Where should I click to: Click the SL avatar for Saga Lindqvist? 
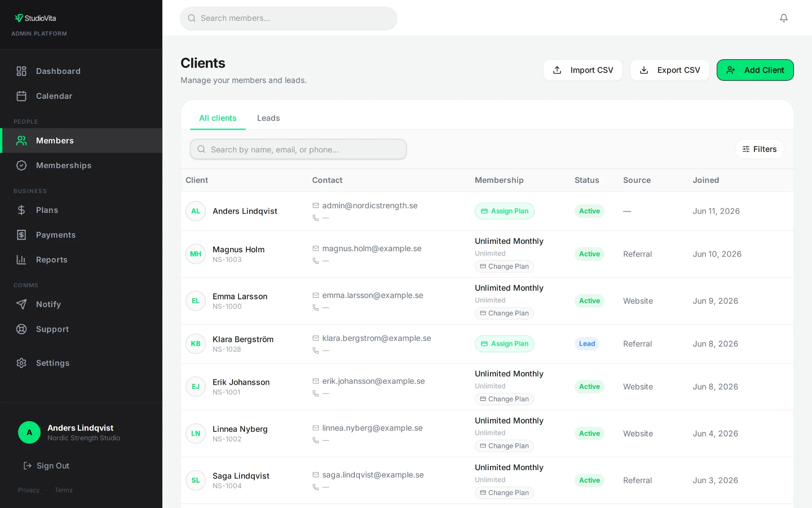click(196, 480)
